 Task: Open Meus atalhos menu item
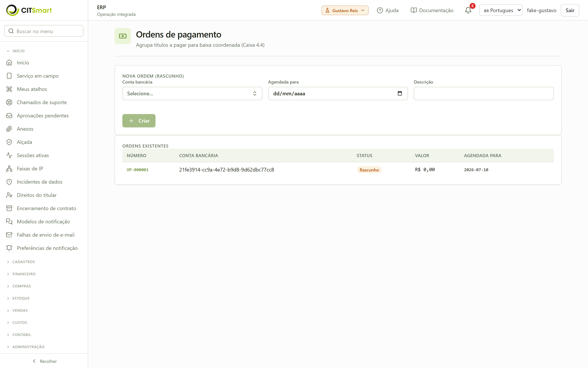44,89
